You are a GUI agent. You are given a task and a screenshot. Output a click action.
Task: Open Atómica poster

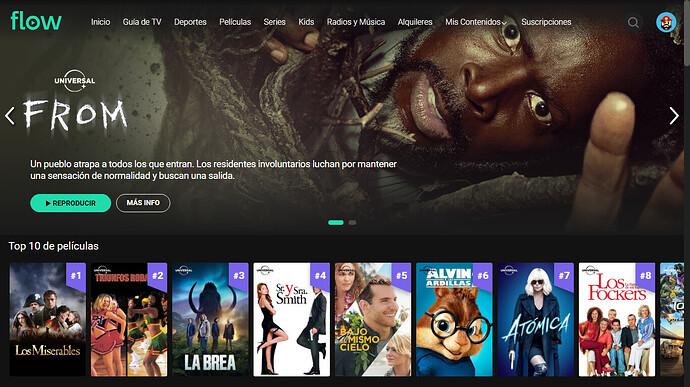(536, 320)
